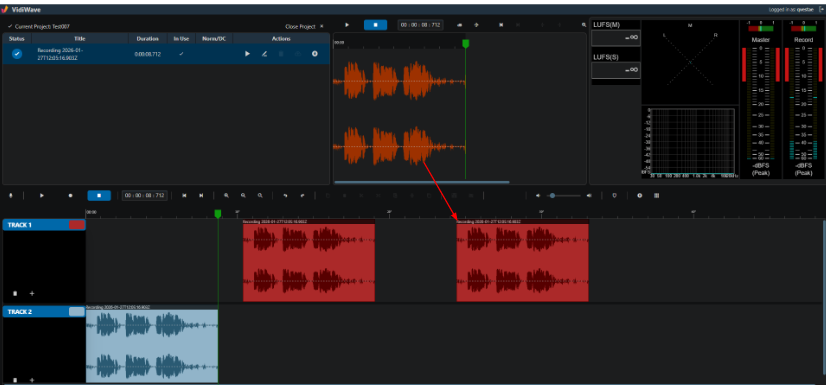Sort file list by Duration column
This screenshot has width=826, height=385.
pyautogui.click(x=148, y=38)
